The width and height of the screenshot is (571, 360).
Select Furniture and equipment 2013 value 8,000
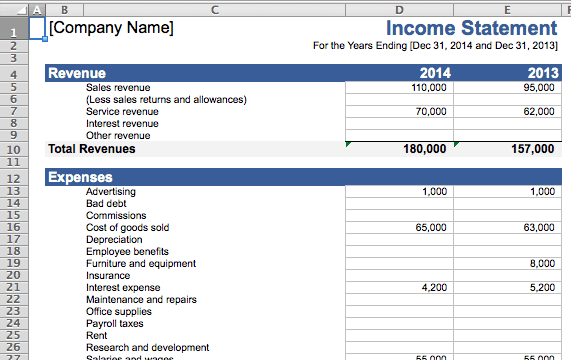[x=543, y=264]
